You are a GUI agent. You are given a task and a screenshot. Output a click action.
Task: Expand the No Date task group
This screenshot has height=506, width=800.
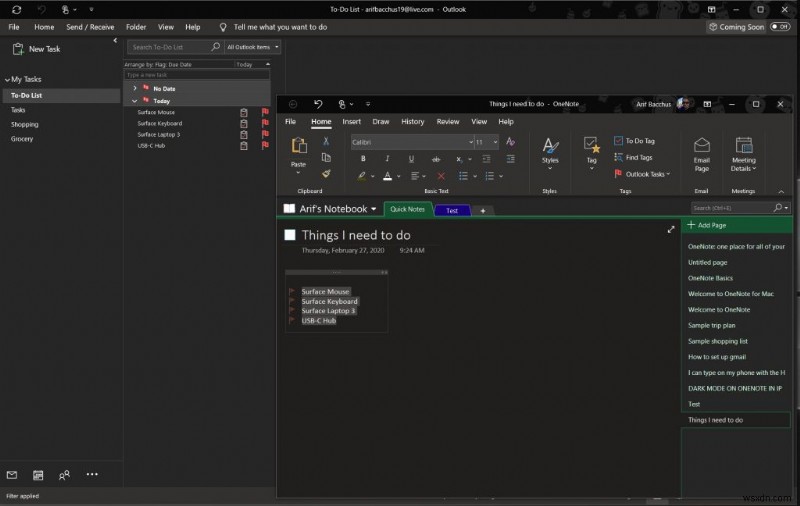tap(135, 88)
